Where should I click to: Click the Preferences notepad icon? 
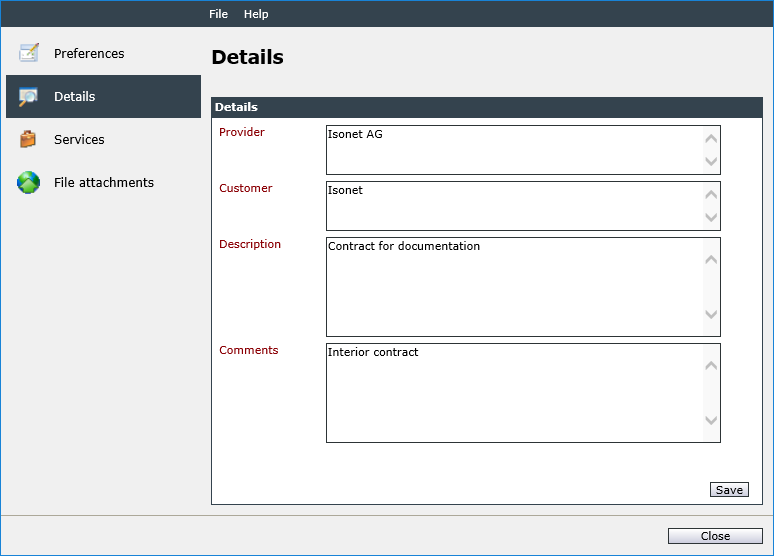click(29, 53)
